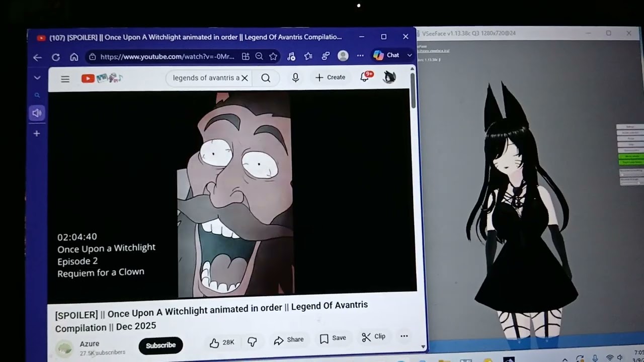Click the YouTube page vertical scrollbar
Screen dimensions: 644x362
(413, 90)
